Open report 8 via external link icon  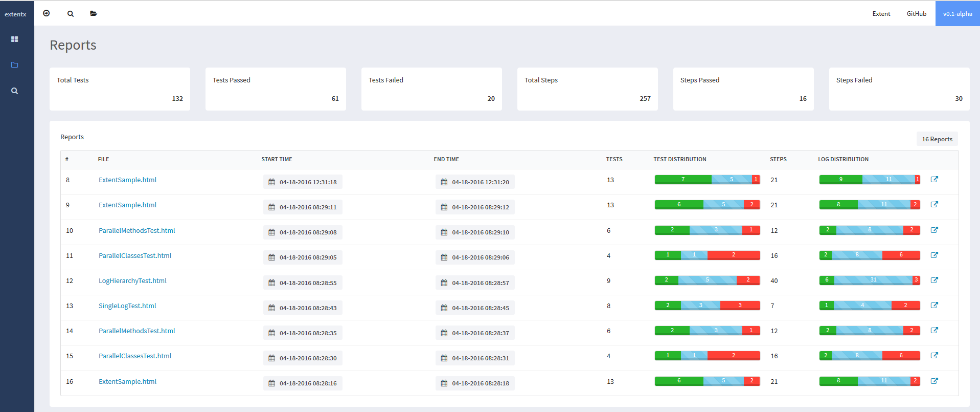pyautogui.click(x=934, y=180)
